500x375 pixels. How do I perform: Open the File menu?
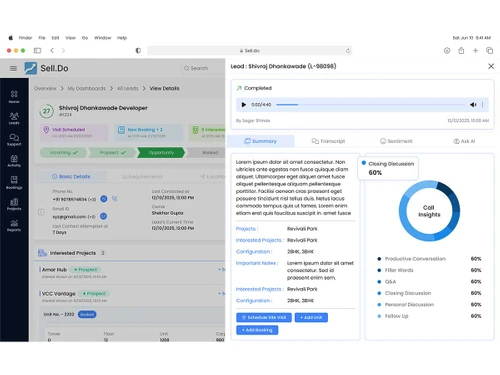coord(42,38)
